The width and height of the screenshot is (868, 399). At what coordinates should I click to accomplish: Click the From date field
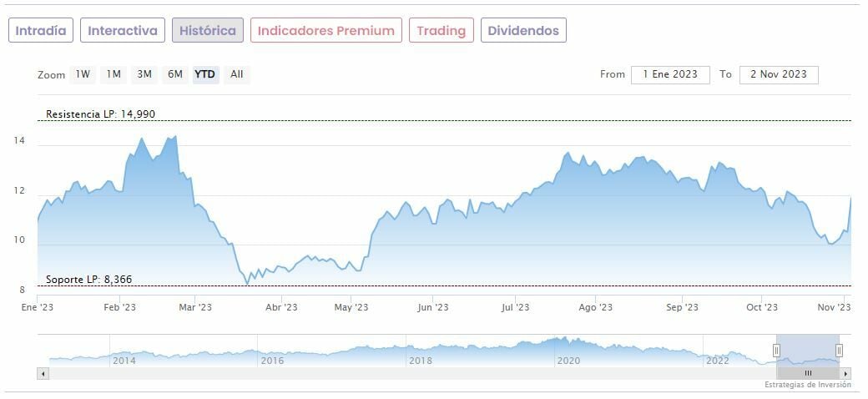670,74
